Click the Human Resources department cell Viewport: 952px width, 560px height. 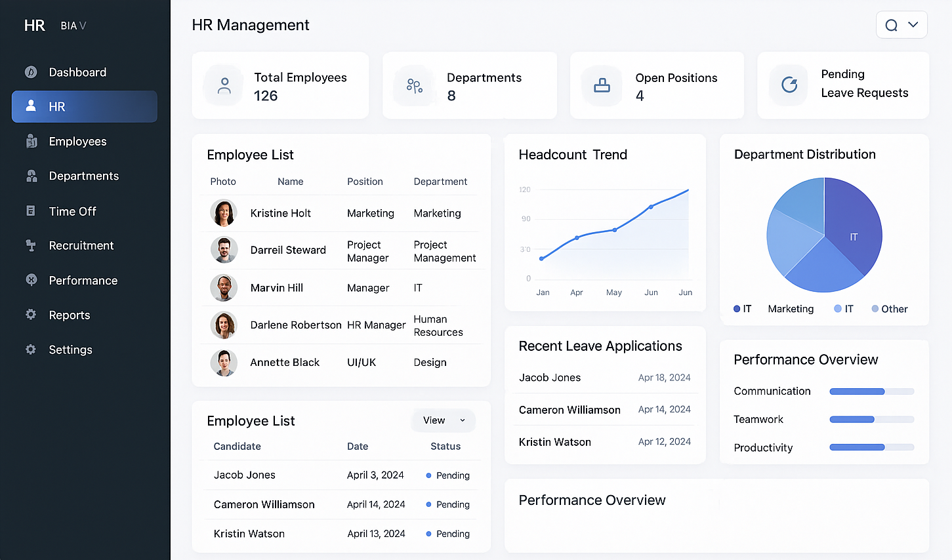(438, 325)
